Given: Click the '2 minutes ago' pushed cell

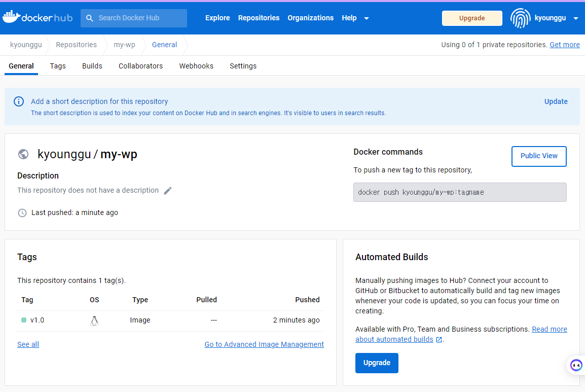Looking at the screenshot, I should pos(296,320).
